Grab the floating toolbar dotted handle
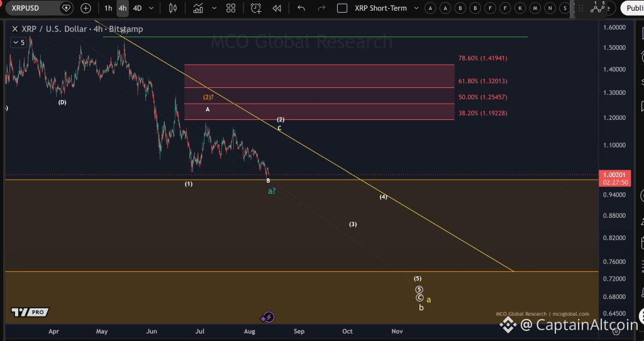Image resolution: width=644 pixels, height=341 pixels. [580, 8]
